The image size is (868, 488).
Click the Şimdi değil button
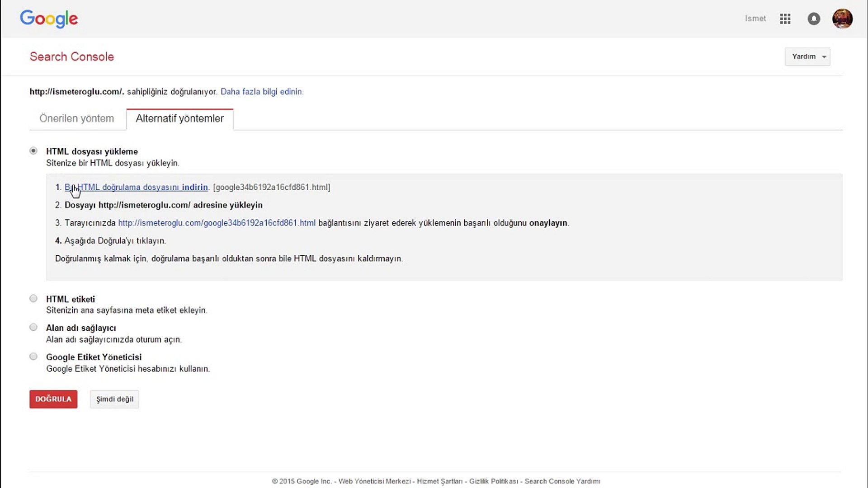(x=115, y=399)
